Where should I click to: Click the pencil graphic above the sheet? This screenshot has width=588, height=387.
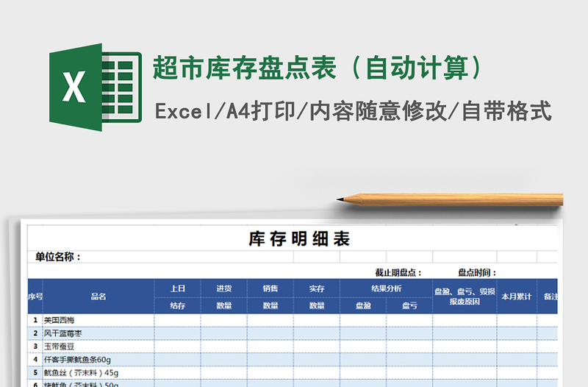(x=450, y=199)
